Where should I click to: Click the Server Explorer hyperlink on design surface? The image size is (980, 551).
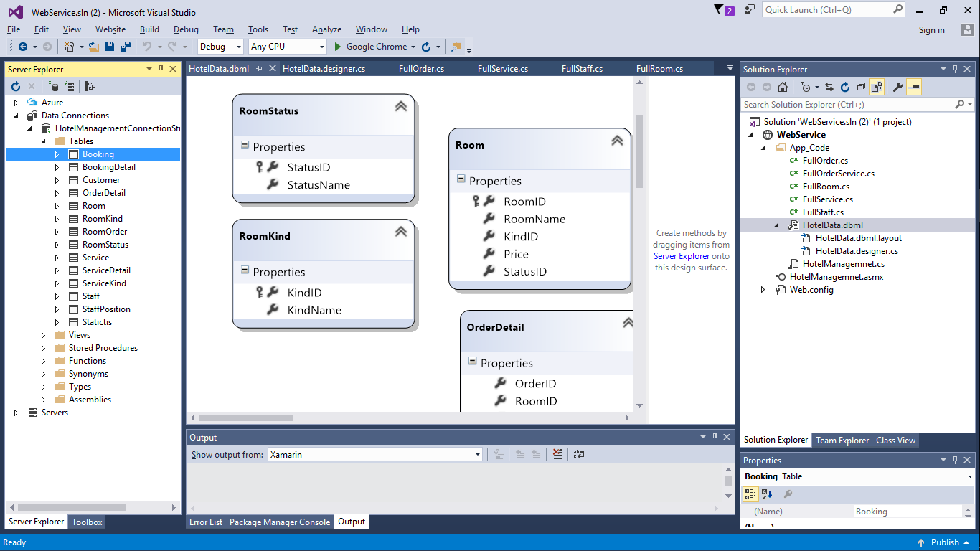click(x=682, y=256)
